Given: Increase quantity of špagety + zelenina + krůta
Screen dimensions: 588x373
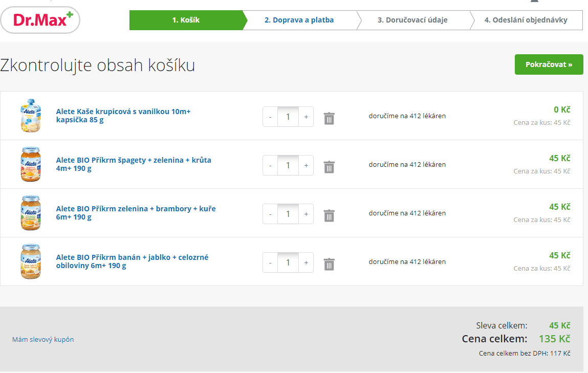Looking at the screenshot, I should point(306,165).
